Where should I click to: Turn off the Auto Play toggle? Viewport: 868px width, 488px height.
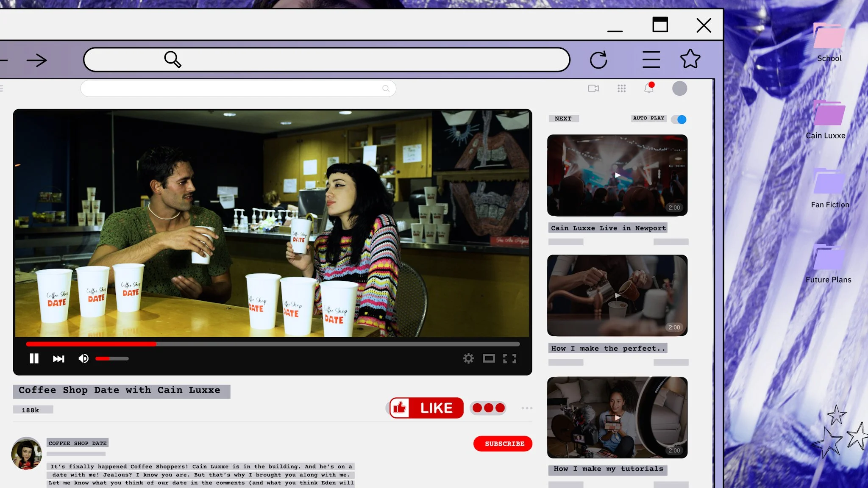[x=679, y=119]
